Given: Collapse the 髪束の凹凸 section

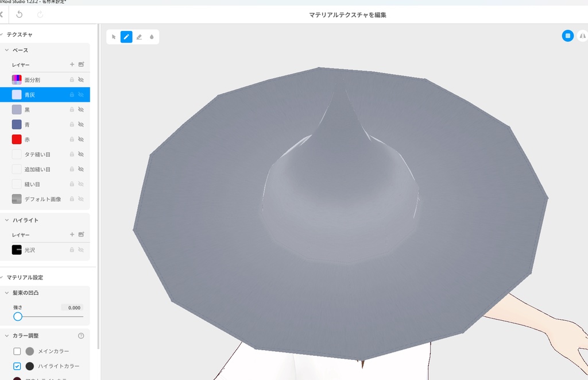Looking at the screenshot, I should point(7,293).
